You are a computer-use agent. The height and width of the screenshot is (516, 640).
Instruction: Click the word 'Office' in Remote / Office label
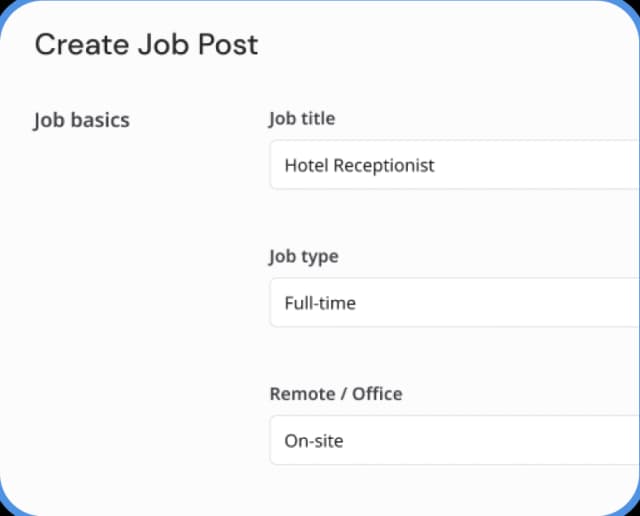(376, 394)
